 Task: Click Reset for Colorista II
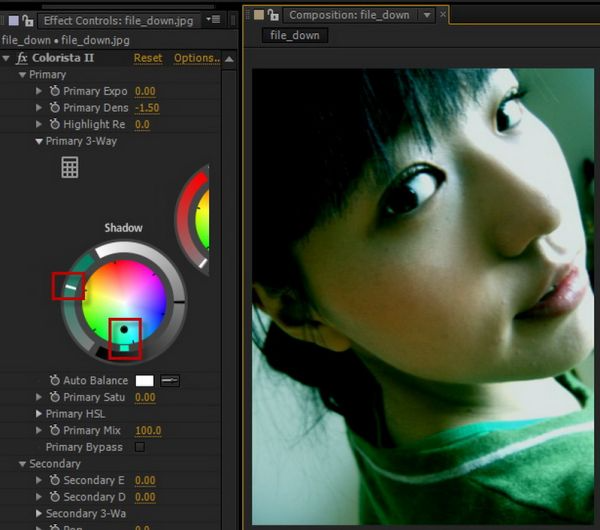148,58
